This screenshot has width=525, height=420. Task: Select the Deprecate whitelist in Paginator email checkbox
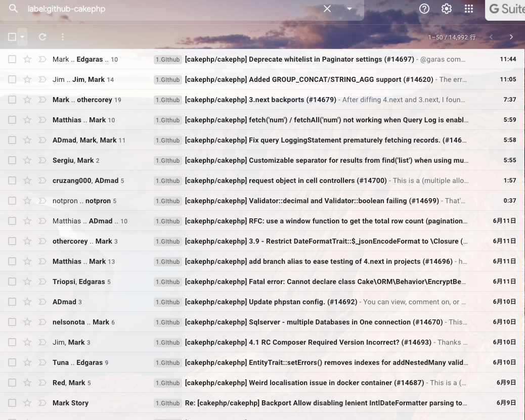(12, 59)
